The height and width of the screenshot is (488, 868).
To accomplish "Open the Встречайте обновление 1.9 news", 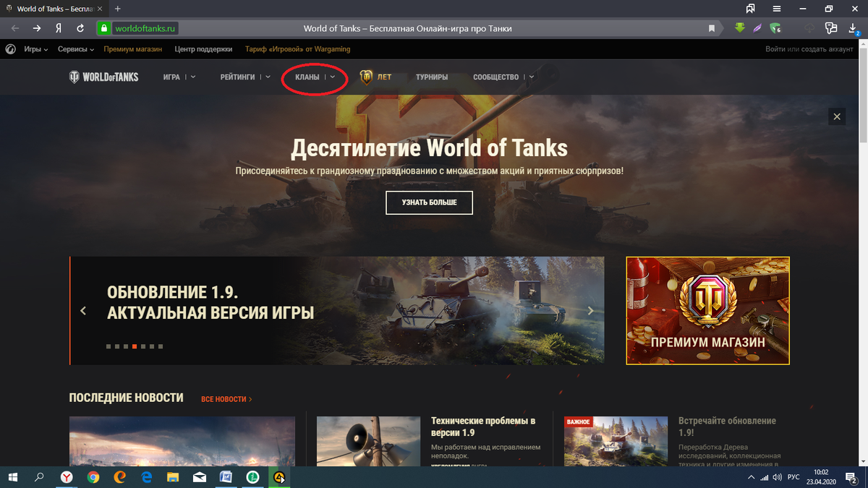I will [x=728, y=427].
